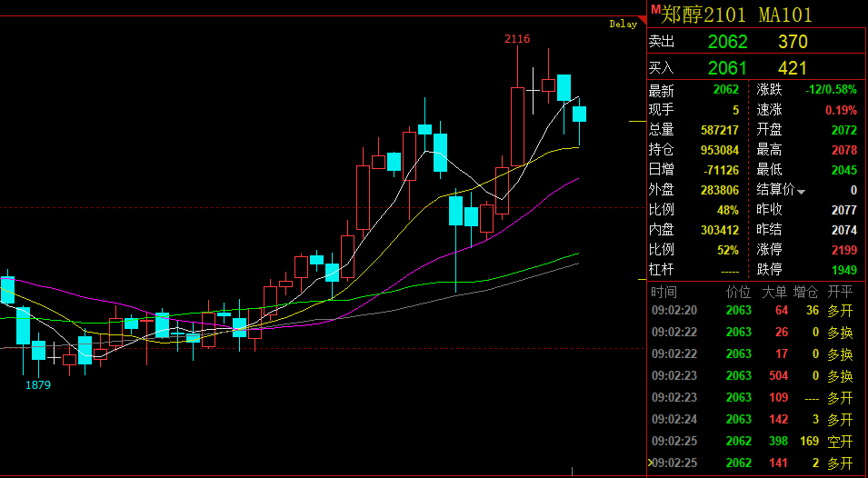Click the 买入 bid volume 421
This screenshot has width=868, height=478.
click(793, 68)
